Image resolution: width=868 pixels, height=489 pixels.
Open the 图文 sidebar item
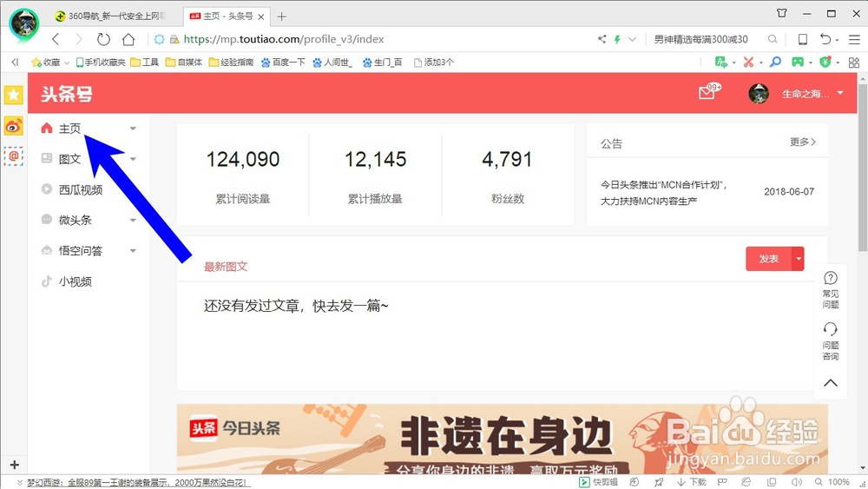(x=69, y=159)
